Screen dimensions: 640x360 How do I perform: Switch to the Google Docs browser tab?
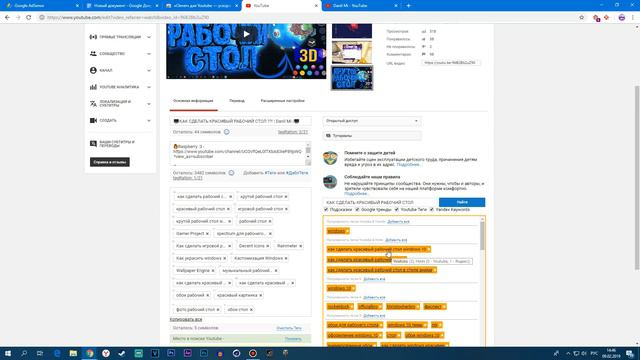click(121, 6)
